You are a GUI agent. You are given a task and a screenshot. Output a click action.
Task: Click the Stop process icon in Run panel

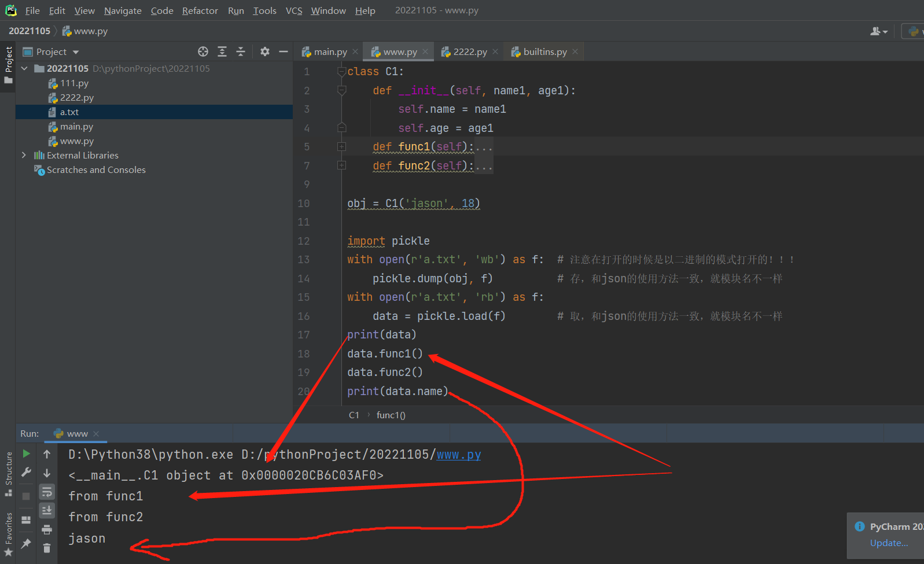click(26, 496)
